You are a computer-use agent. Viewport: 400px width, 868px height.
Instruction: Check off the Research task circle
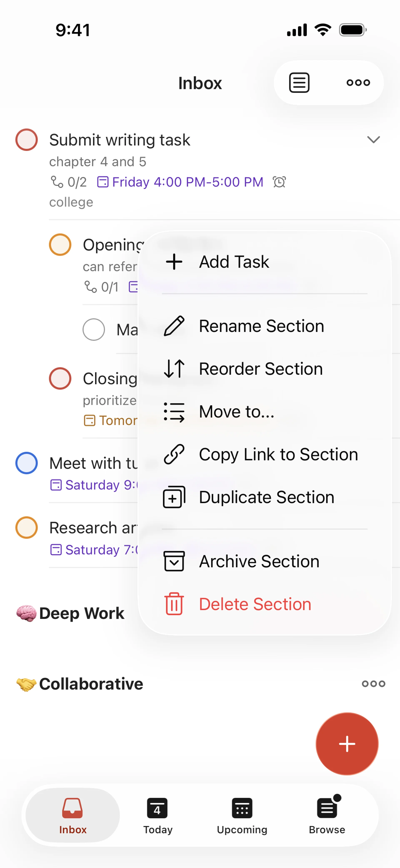click(x=27, y=527)
